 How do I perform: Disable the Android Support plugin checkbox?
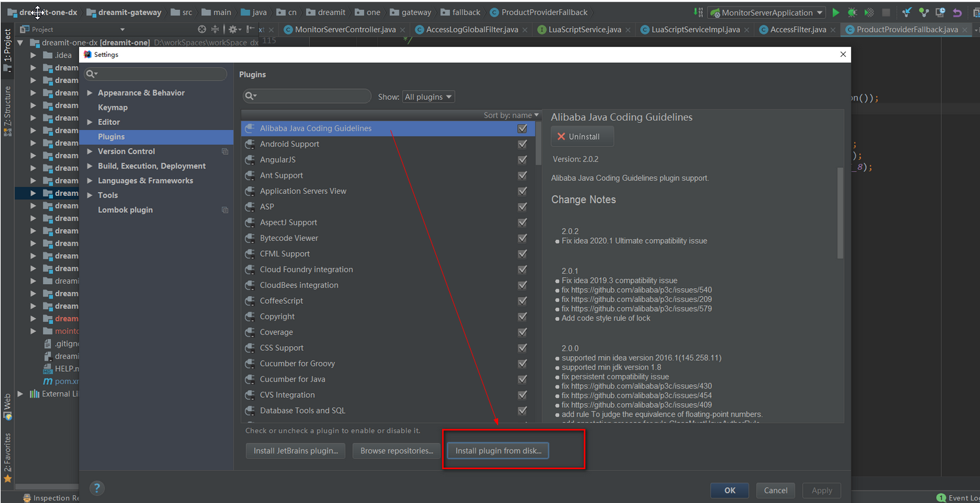[x=522, y=144]
